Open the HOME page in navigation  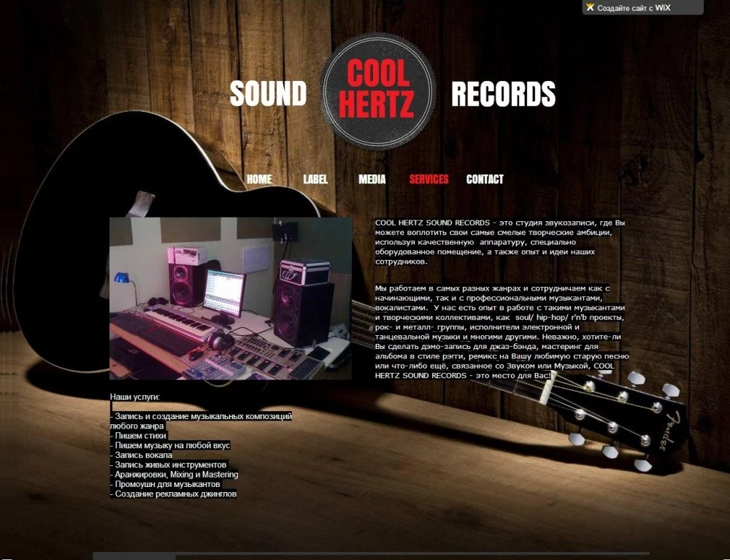click(x=259, y=179)
